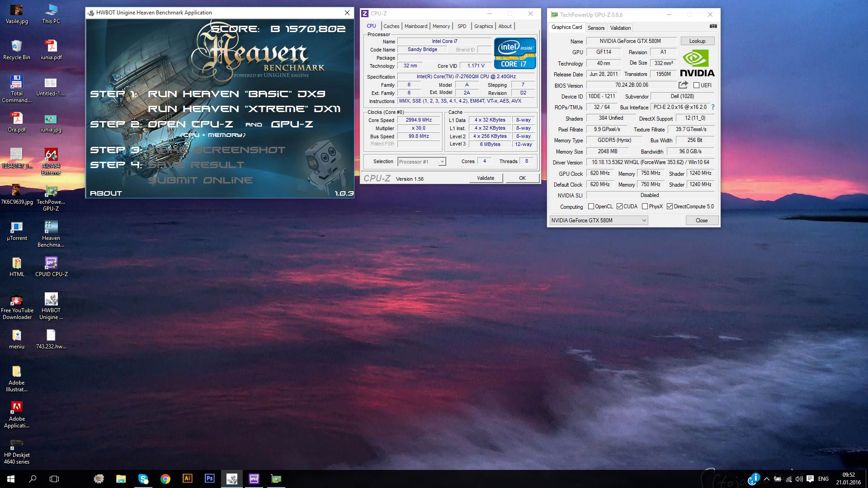Open This PC desktop icon

point(51,14)
